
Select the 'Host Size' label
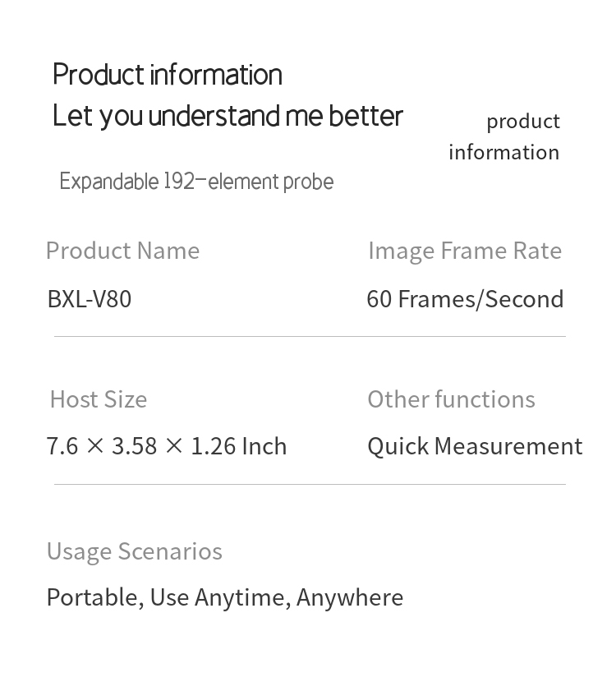99,399
